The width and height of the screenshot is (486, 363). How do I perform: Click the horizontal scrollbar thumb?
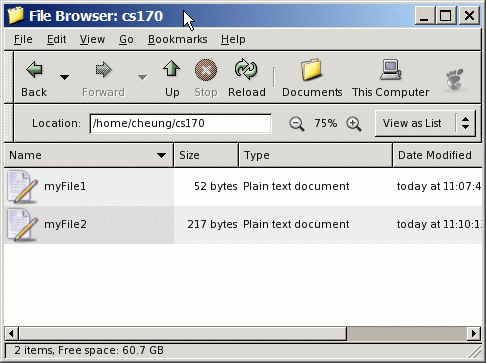[x=183, y=333]
